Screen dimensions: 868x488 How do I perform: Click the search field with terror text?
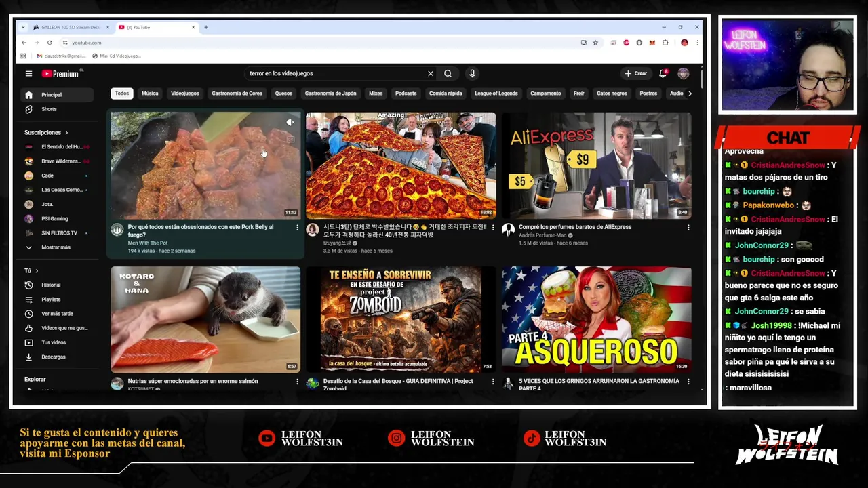[336, 73]
